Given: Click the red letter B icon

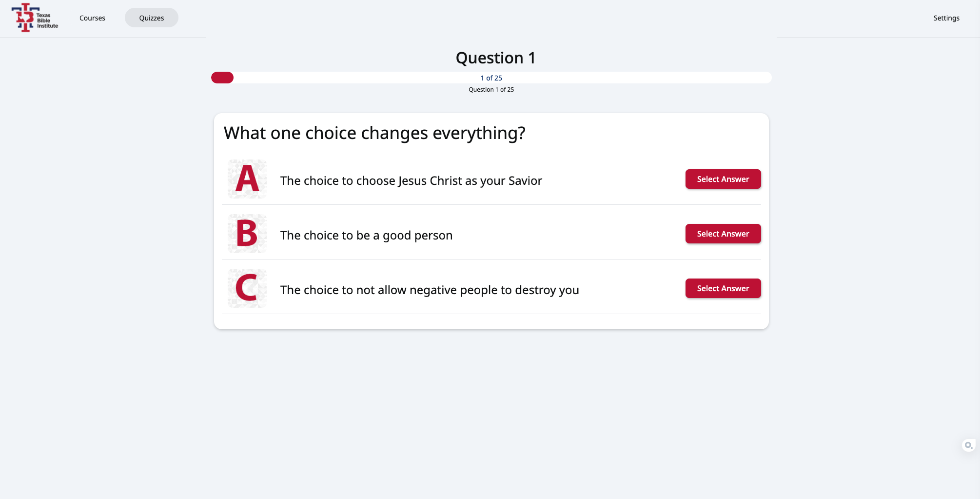Looking at the screenshot, I should [247, 234].
